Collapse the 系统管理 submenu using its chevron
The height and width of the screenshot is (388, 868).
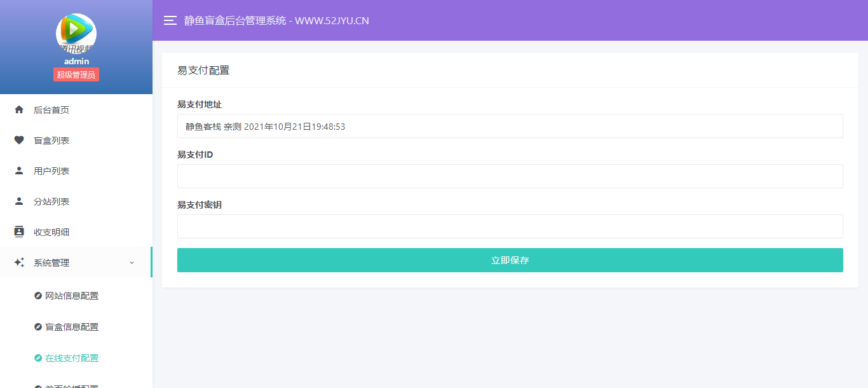coord(132,263)
